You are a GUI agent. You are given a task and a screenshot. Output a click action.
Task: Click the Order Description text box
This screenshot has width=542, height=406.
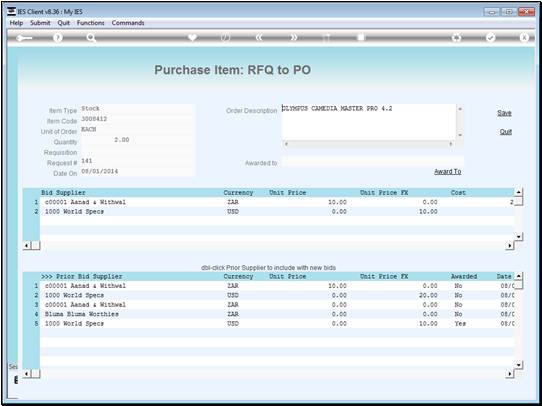click(x=368, y=122)
